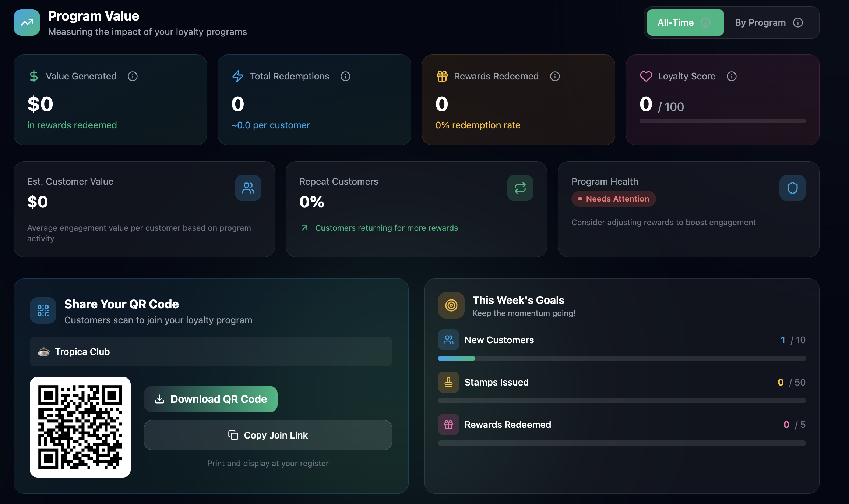Viewport: 849px width, 504px height.
Task: Copy the join link
Action: (x=268, y=435)
